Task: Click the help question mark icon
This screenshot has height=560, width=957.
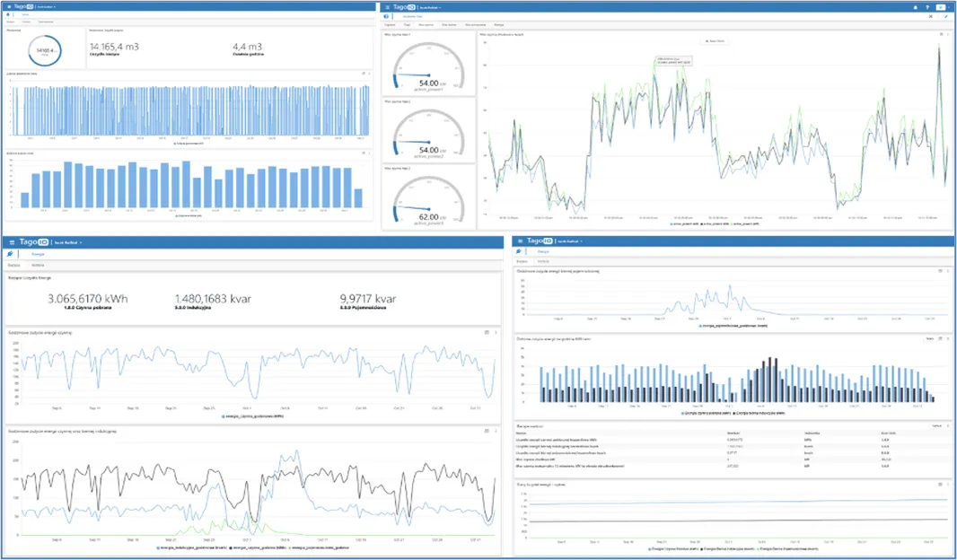Action: click(x=927, y=7)
